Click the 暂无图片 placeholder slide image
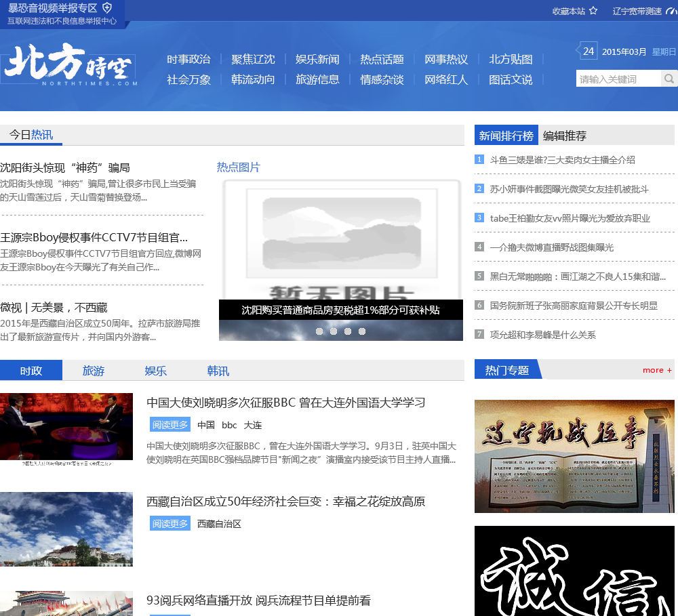 coord(341,239)
